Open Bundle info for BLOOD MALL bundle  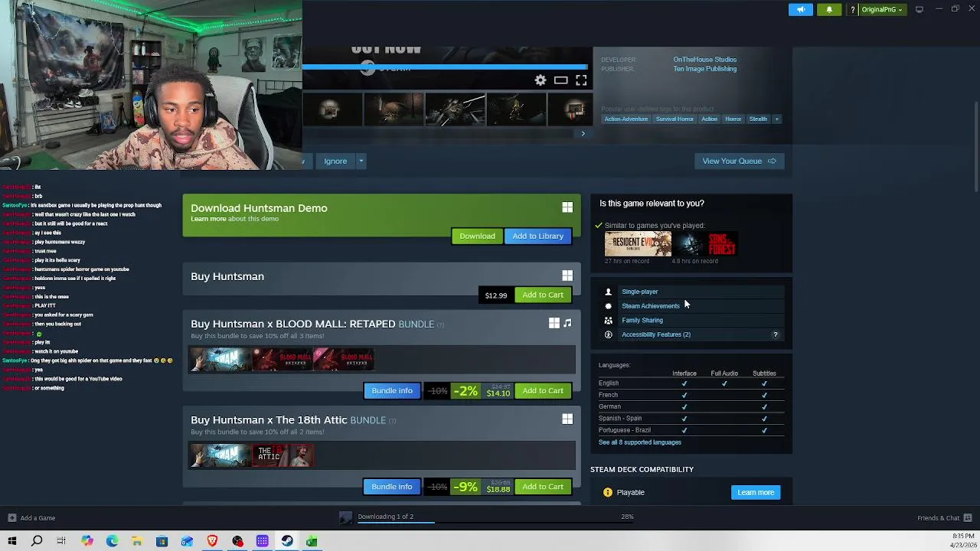point(392,391)
